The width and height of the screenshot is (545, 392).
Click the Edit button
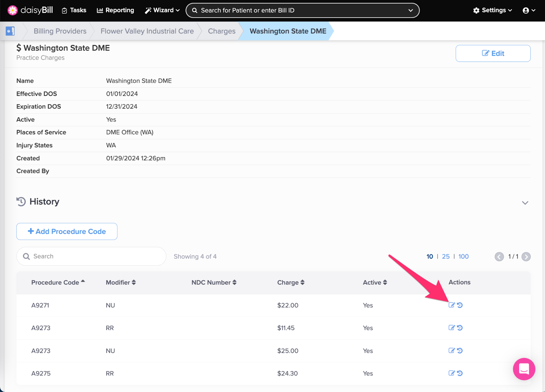coord(493,53)
